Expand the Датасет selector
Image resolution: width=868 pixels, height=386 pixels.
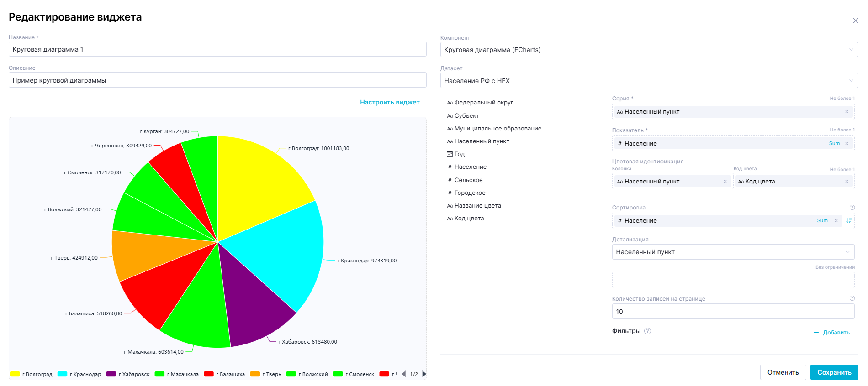649,81
